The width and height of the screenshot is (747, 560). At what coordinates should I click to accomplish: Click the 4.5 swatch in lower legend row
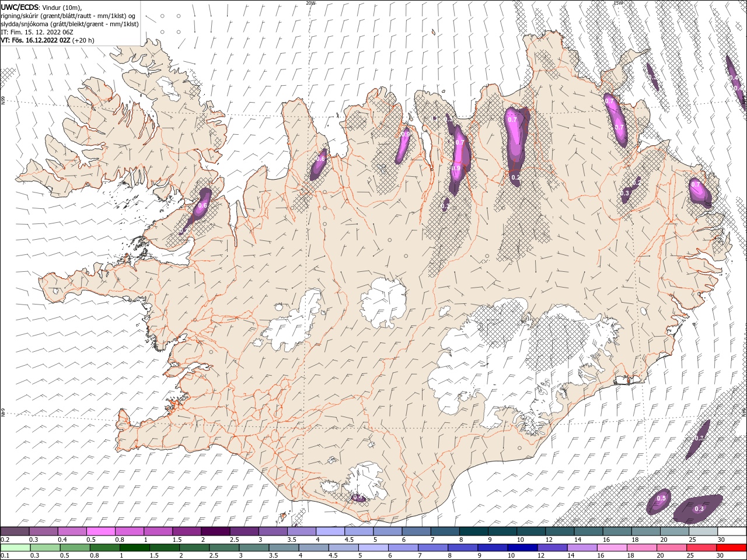tap(343, 548)
